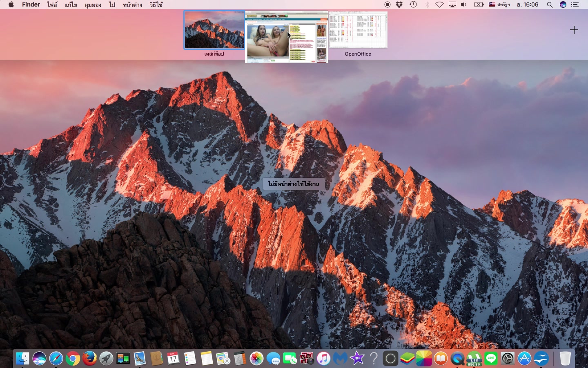Add a new desktop with plus button
This screenshot has width=588, height=368.
pyautogui.click(x=574, y=30)
